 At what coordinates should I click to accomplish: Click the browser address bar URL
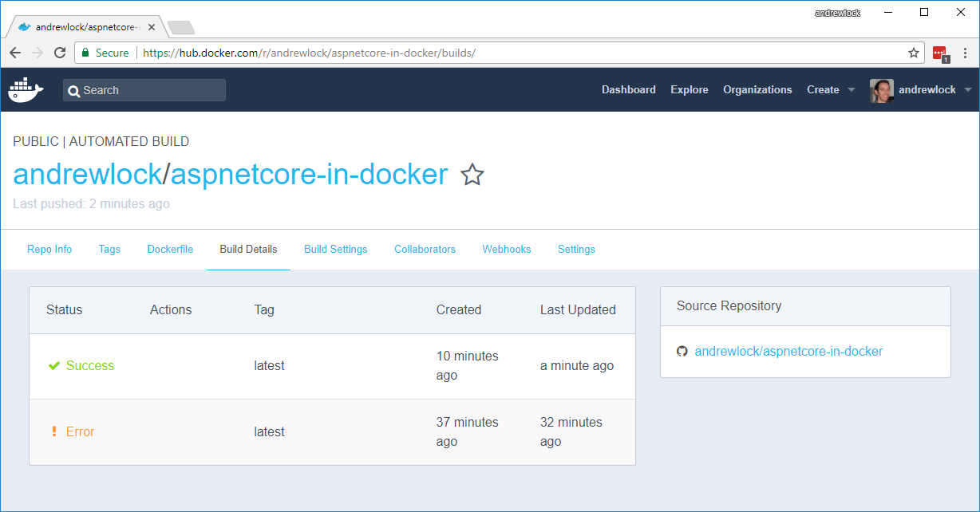coord(309,53)
